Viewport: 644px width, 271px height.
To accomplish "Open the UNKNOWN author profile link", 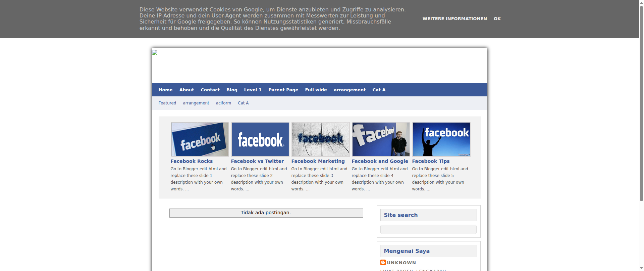I will pyautogui.click(x=401, y=263).
